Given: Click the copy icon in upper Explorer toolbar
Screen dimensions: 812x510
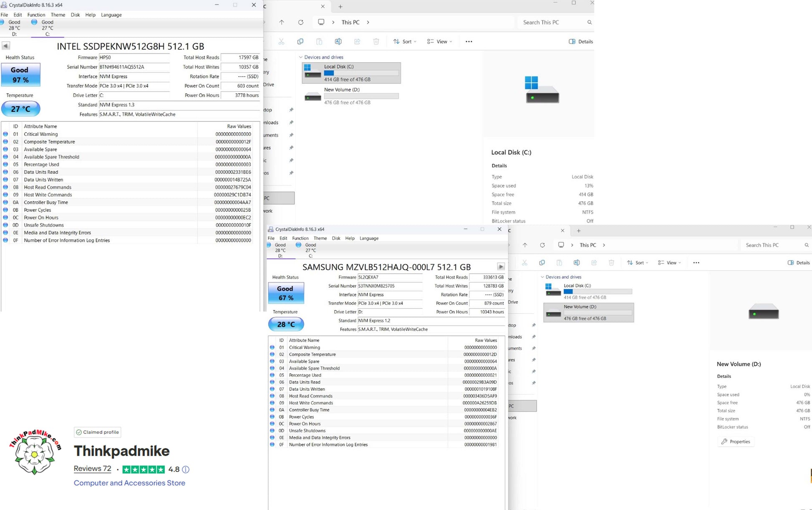Looking at the screenshot, I should [x=300, y=42].
